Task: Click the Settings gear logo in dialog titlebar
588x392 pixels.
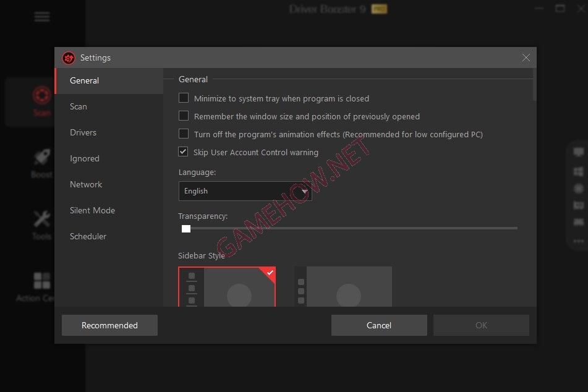Action: (x=69, y=58)
